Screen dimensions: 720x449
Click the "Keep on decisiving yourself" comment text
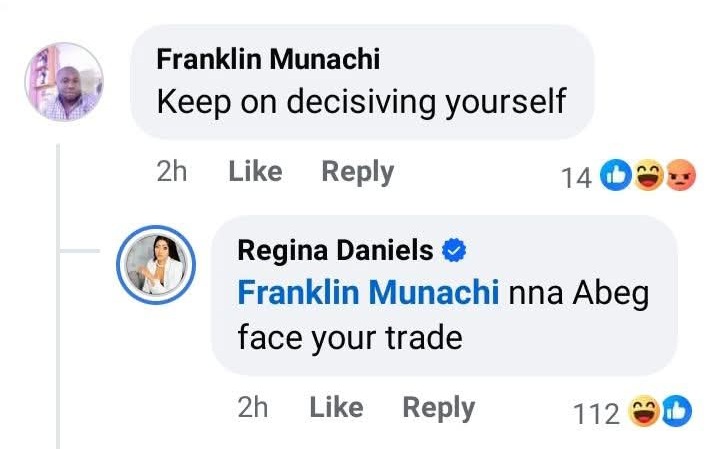(x=361, y=101)
